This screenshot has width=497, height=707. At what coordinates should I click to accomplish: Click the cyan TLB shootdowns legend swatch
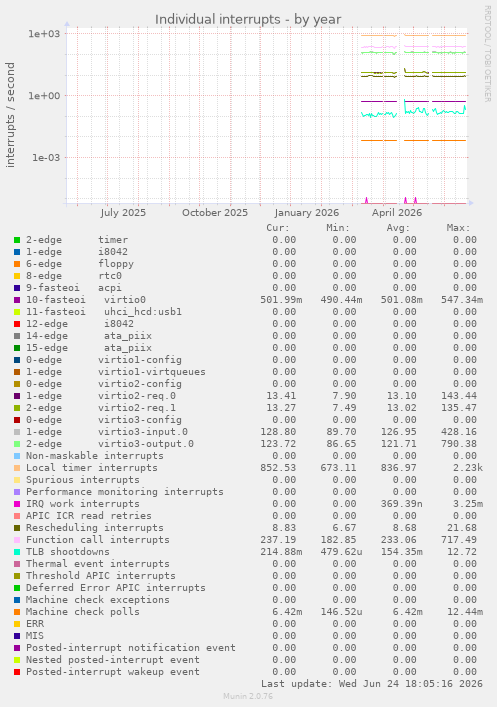(x=17, y=552)
